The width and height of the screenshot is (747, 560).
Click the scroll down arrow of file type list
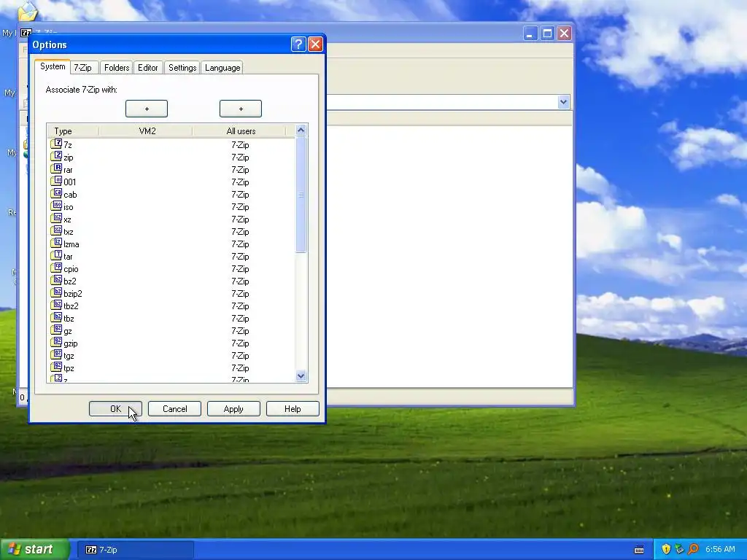301,376
